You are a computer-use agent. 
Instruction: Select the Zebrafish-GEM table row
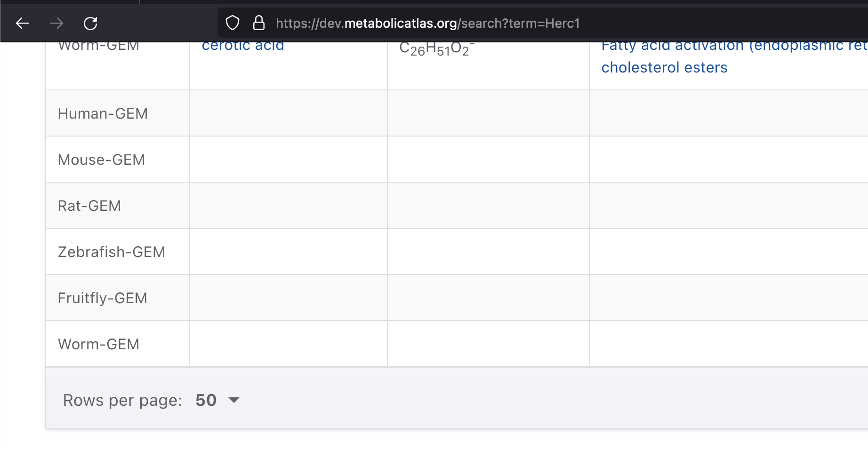point(111,251)
